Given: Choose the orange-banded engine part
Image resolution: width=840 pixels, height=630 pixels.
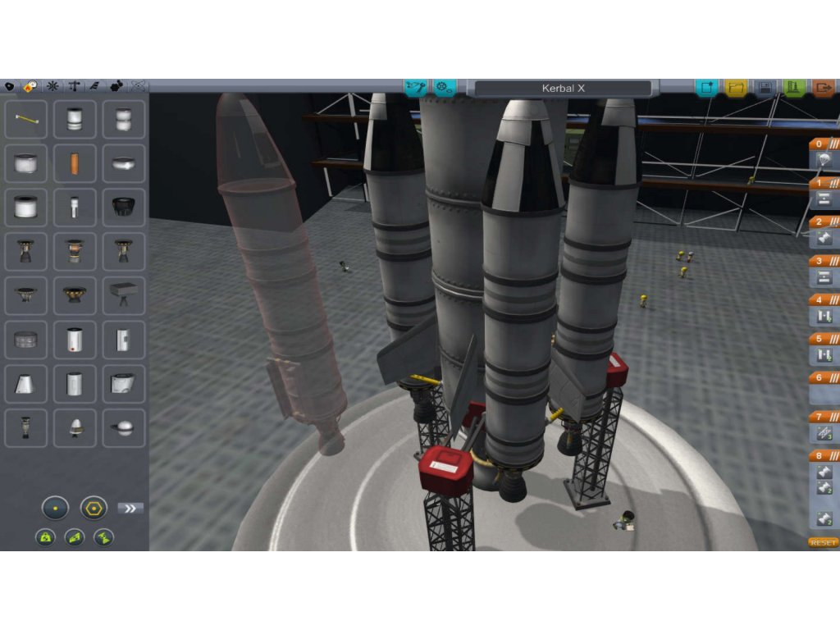Looking at the screenshot, I should coord(75,251).
